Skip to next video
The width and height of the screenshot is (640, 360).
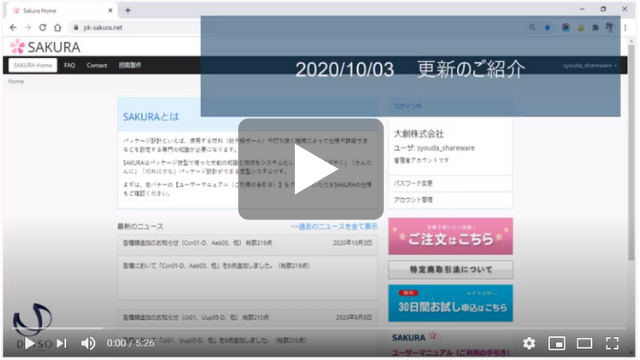pos(61,343)
